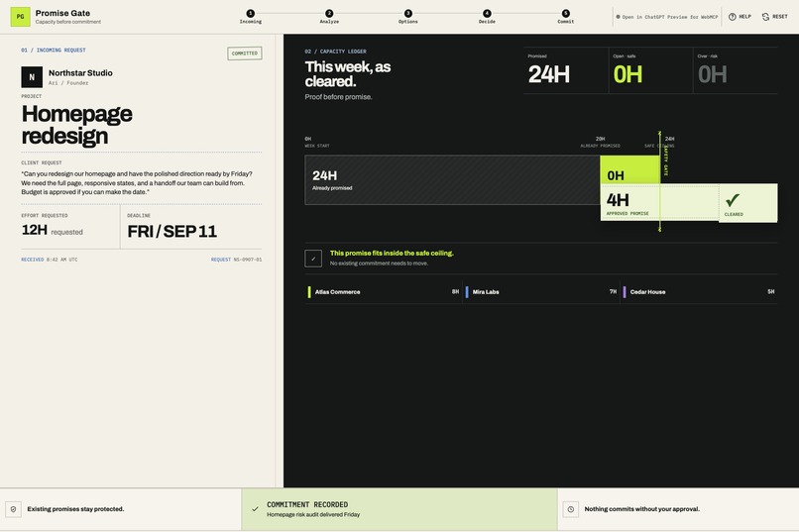Open in ChatGPT Preview for WebMCP link
Image resolution: width=799 pixels, height=532 pixels.
click(x=669, y=17)
